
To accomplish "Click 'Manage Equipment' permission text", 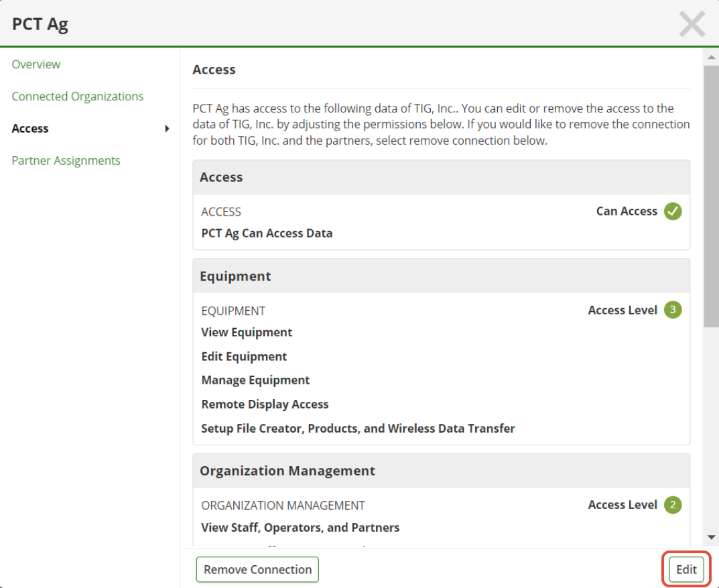I will (255, 380).
